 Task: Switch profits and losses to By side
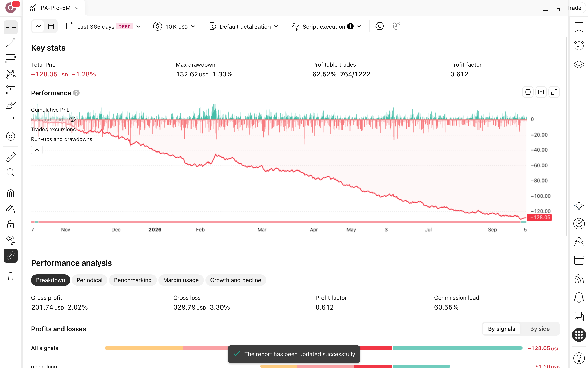tap(540, 329)
